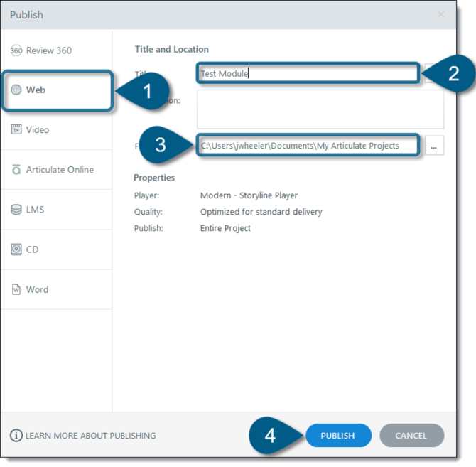Viewport: 476px width, 467px height.
Task: Choose the Articulate Online tab
Action: tap(56, 170)
